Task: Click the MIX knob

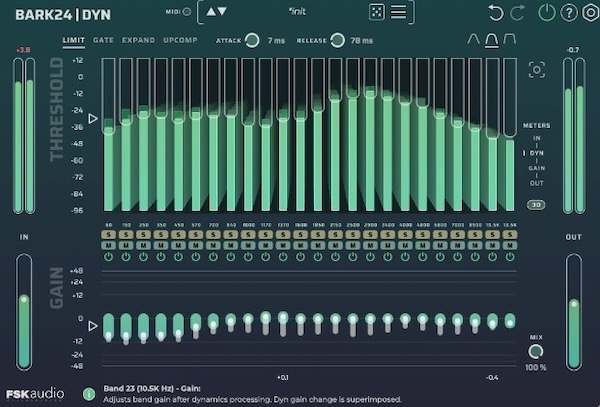Action: click(x=537, y=351)
